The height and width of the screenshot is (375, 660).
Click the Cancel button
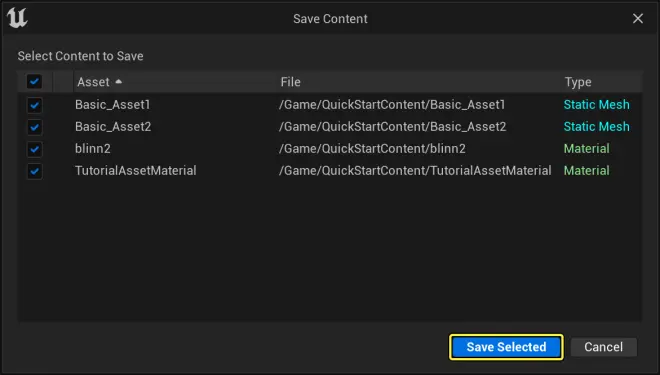[604, 347]
